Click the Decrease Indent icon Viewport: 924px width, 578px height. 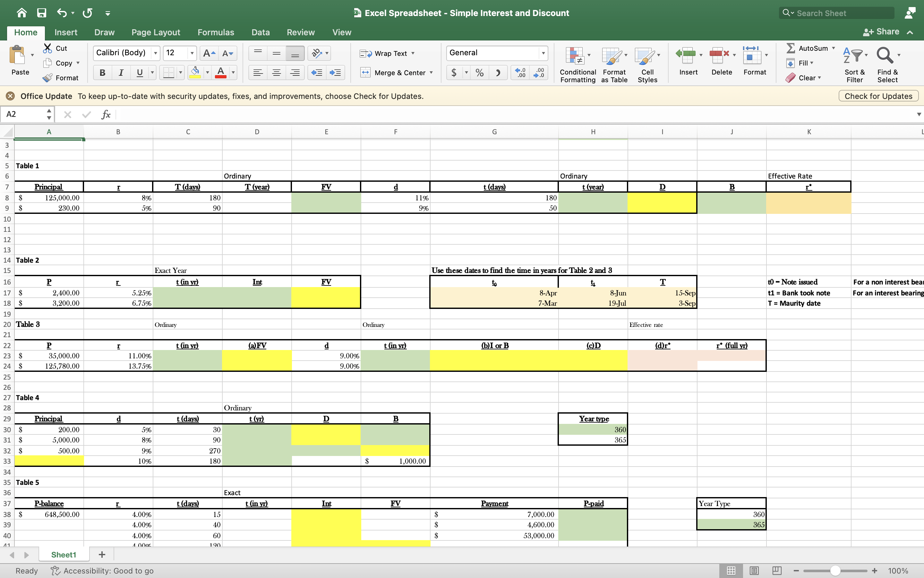317,73
